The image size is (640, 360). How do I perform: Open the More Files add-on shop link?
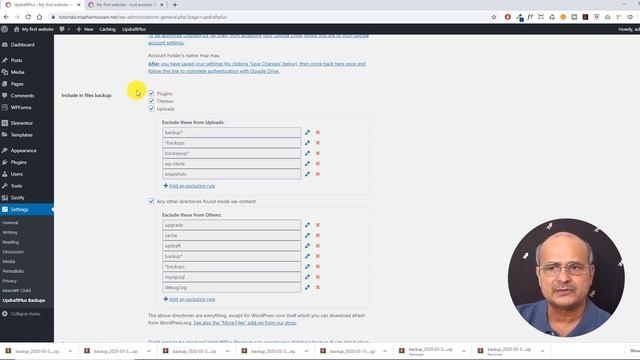245,323
